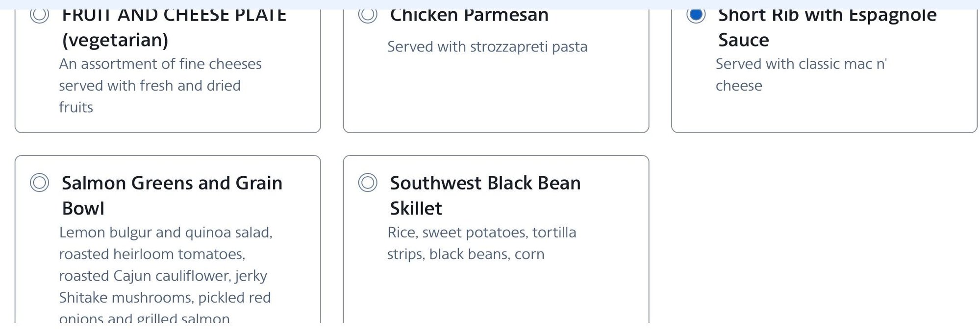Screen dimensions: 980x332
Task: Click the "Chicken Parmesan" meal title
Action: click(x=469, y=16)
